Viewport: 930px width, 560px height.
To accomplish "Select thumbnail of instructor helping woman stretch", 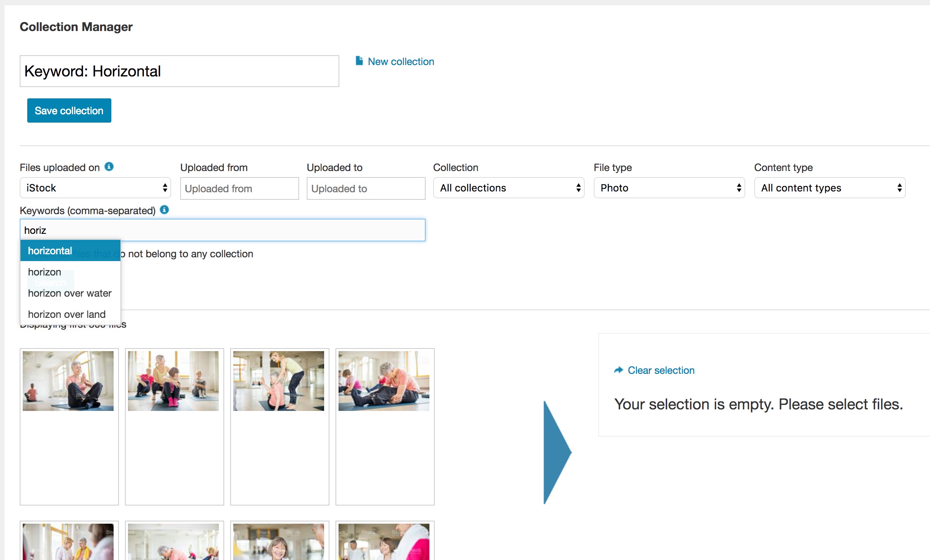I will 279,381.
